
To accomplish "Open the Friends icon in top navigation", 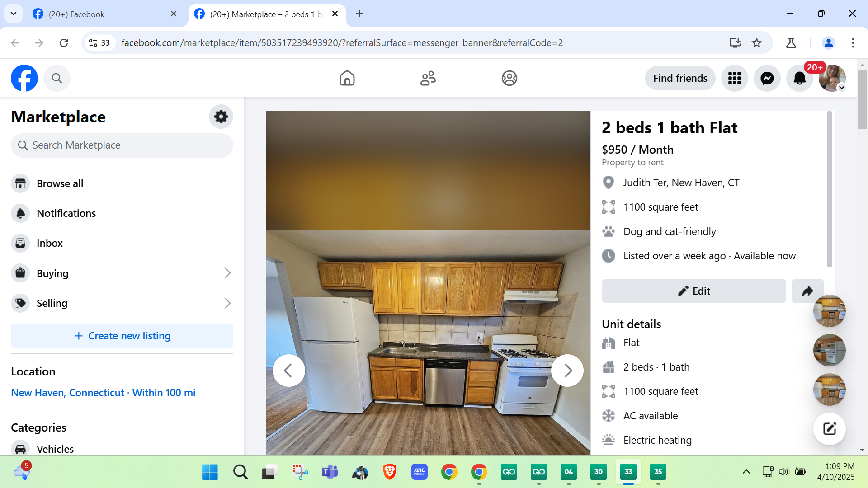I will click(x=428, y=78).
